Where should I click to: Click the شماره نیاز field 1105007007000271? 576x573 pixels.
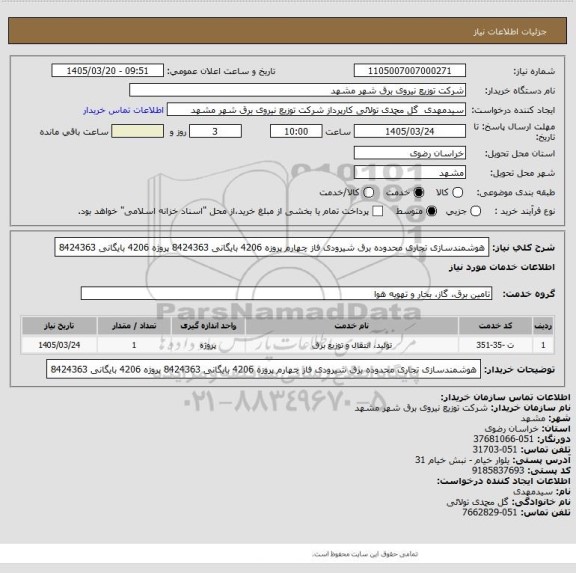click(410, 71)
